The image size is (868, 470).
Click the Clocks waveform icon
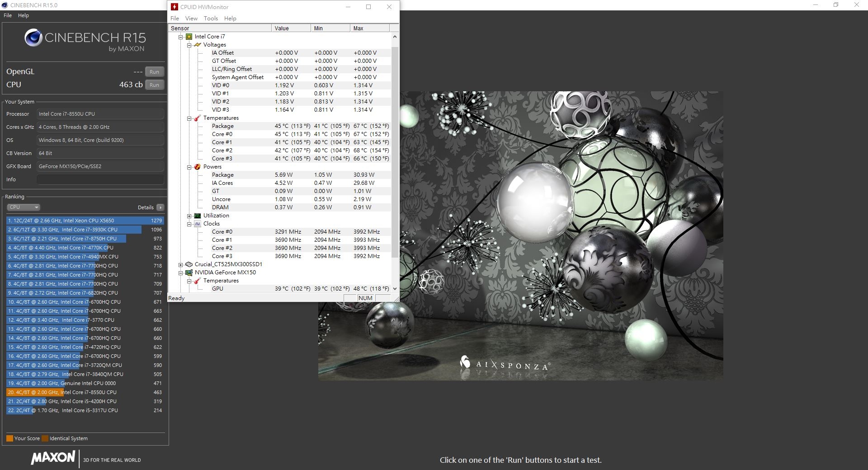(198, 224)
